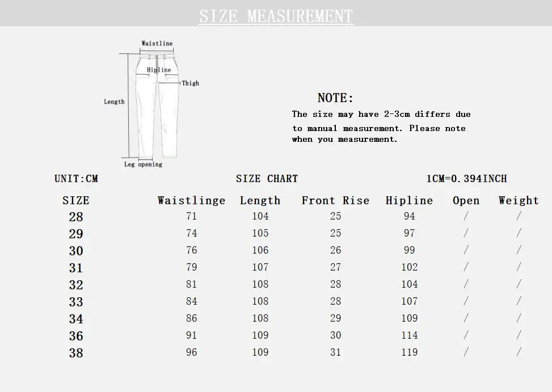Viewport: 552px width, 392px height.
Task: Select hipline value 114 for size 36
Action: [x=409, y=335]
